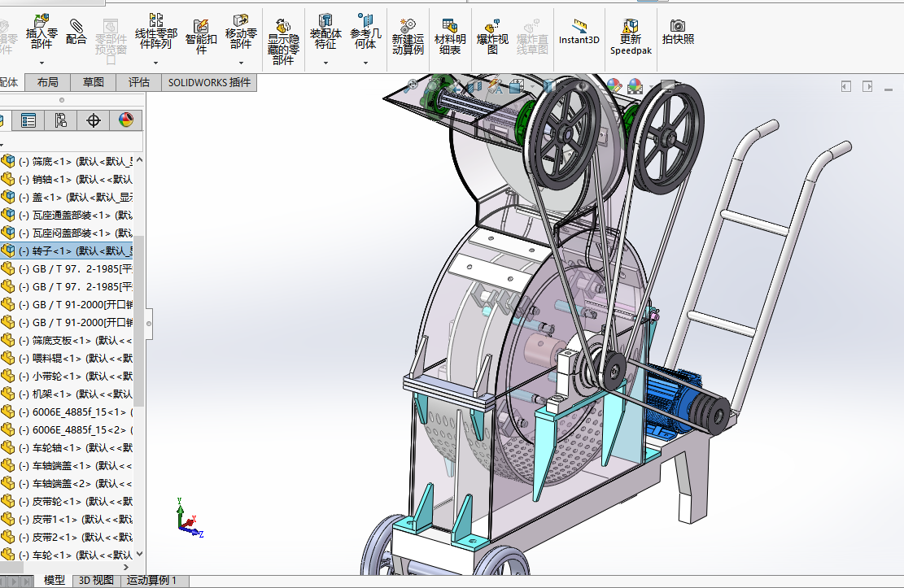Switch to the 草图 (Sketch) tab

point(93,82)
